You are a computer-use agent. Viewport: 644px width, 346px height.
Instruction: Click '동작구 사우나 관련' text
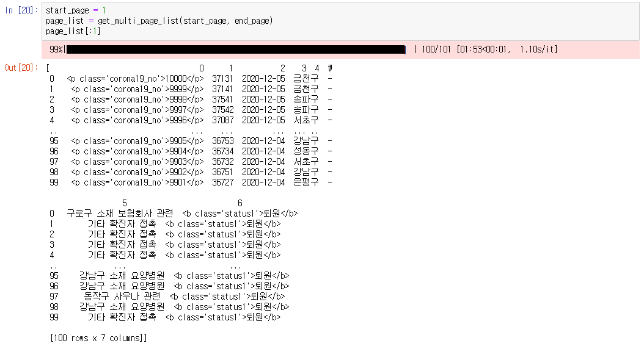click(122, 297)
